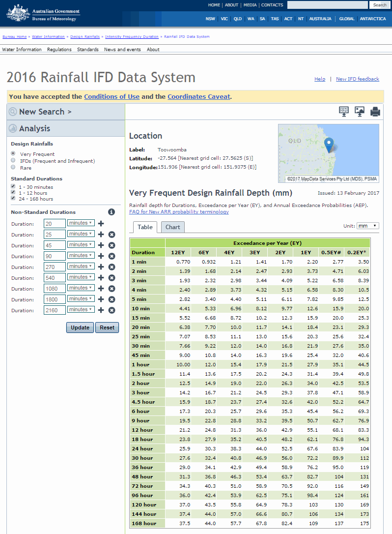
Task: Remove the duration 1800 row
Action: pyautogui.click(x=112, y=299)
